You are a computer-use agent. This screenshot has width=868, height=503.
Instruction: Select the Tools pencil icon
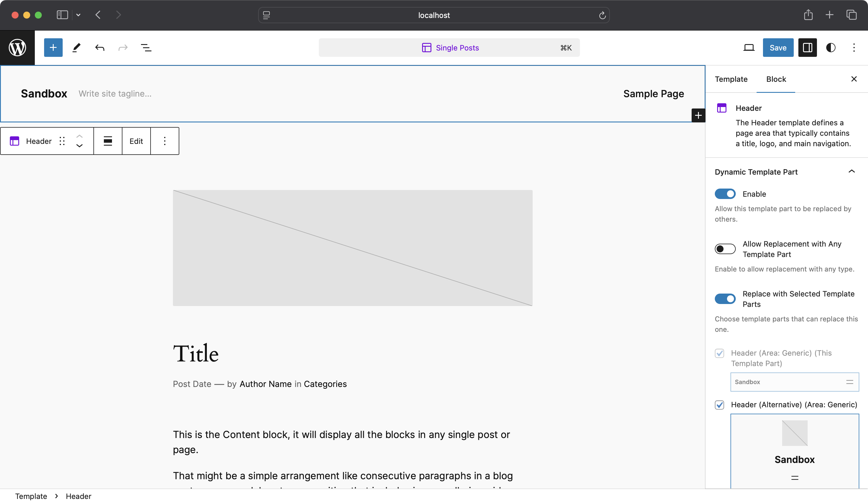tap(77, 48)
